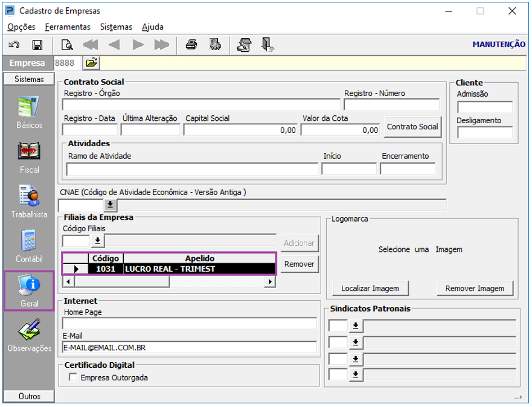Open the Básicos section

click(29, 112)
